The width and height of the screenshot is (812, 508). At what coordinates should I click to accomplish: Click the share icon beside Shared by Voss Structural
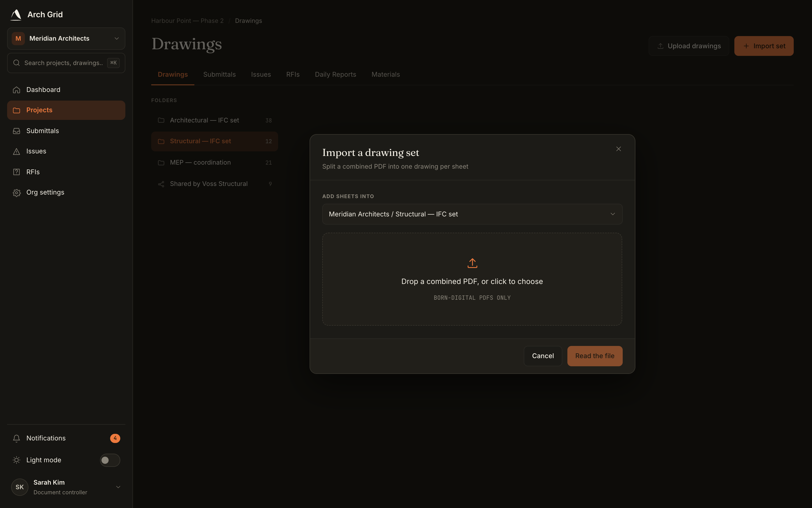(x=161, y=184)
